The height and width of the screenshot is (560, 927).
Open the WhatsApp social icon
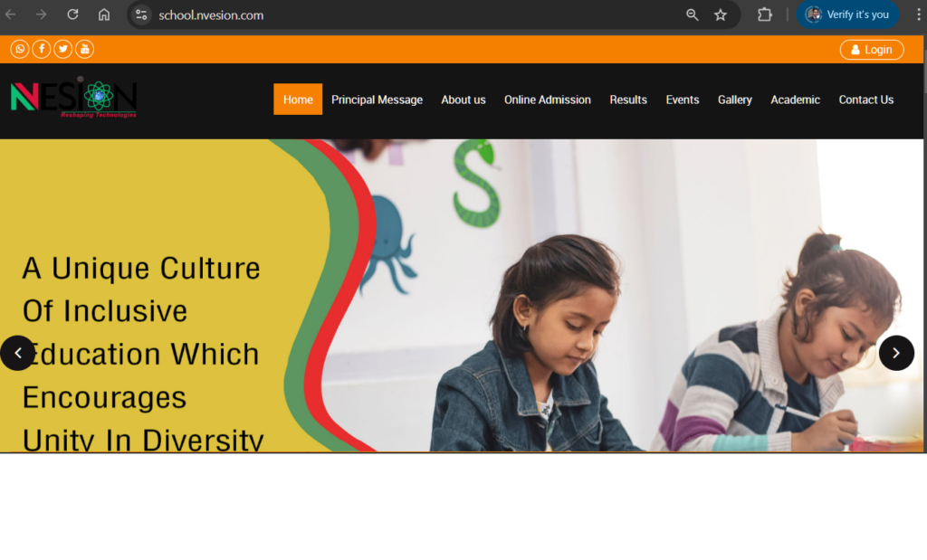click(20, 49)
